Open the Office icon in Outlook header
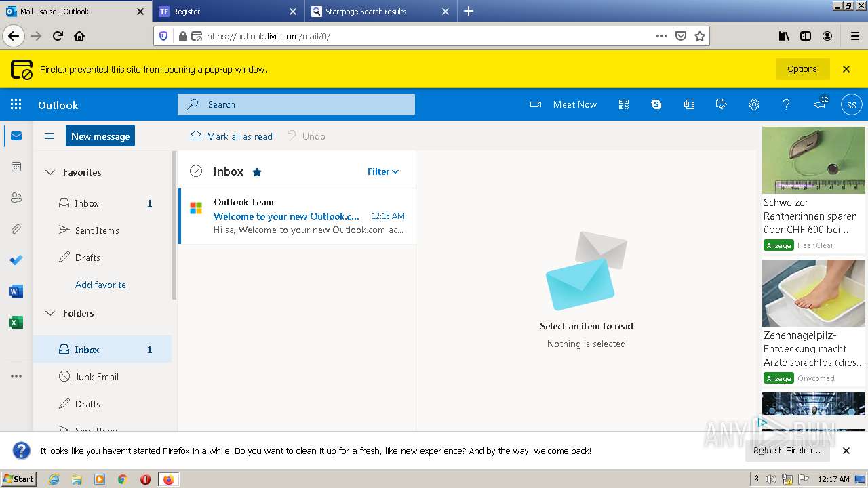The width and height of the screenshot is (868, 488). (689, 104)
